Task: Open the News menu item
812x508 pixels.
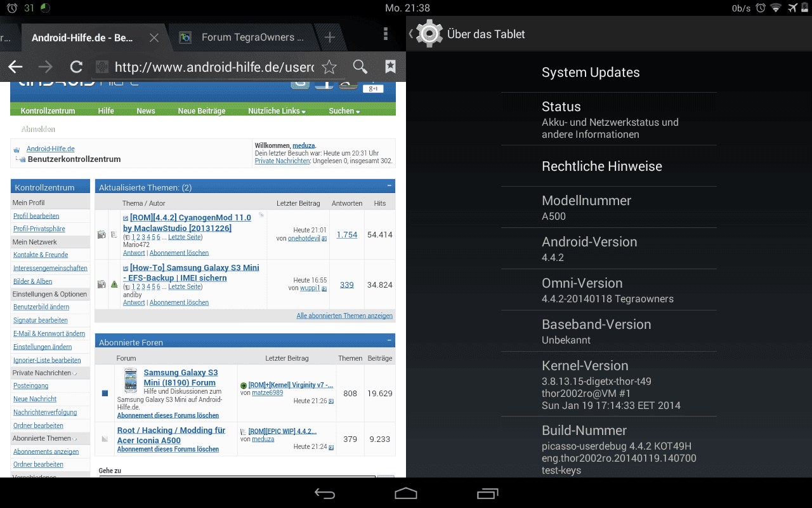Action: click(146, 110)
